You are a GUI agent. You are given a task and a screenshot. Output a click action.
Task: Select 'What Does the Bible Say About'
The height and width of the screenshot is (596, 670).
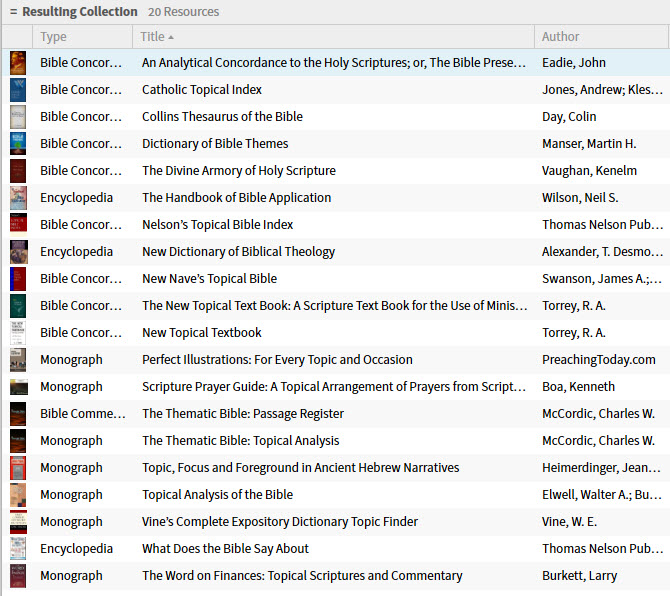(225, 549)
